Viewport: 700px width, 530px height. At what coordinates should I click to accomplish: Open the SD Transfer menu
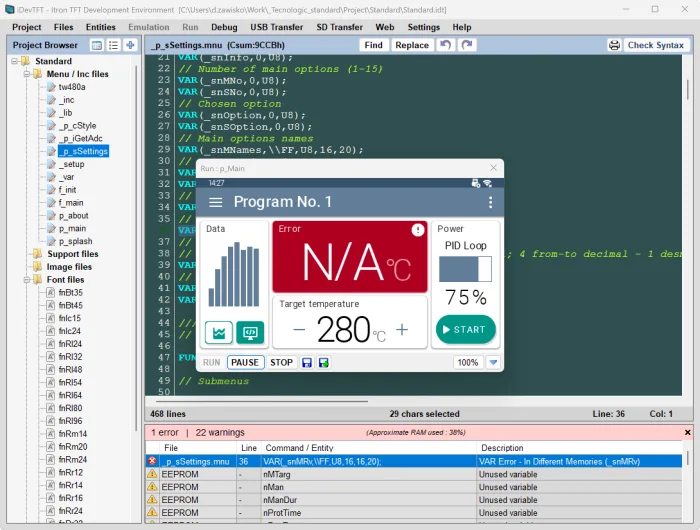339,27
